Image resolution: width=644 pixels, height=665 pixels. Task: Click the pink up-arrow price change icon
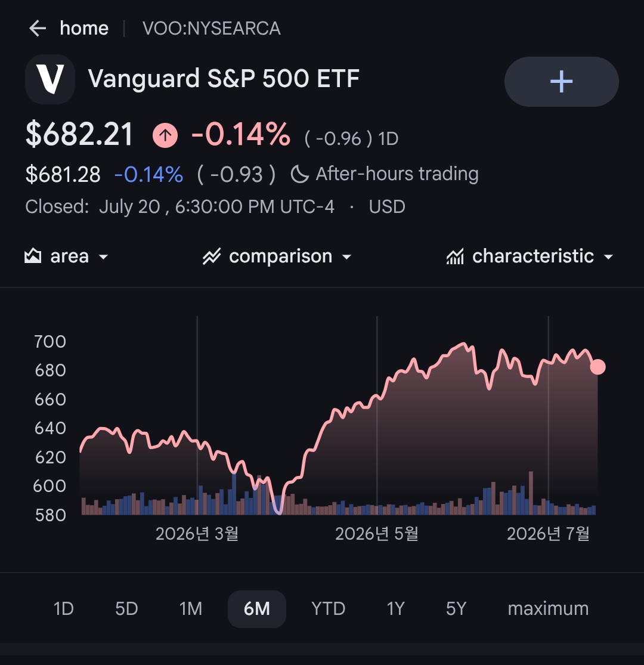tap(165, 135)
